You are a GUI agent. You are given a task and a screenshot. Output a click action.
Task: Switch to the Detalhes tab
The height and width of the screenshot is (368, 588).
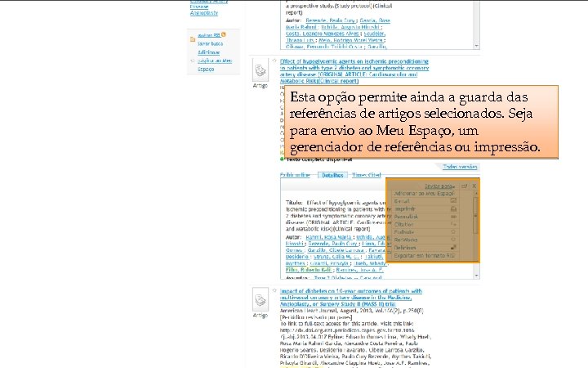click(332, 175)
